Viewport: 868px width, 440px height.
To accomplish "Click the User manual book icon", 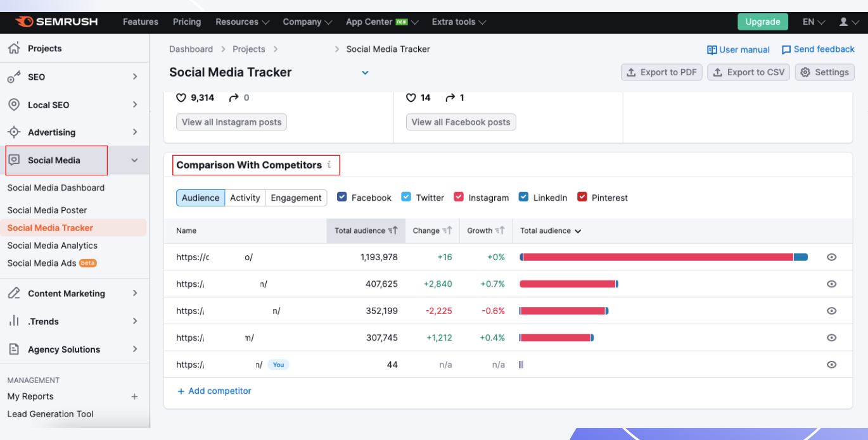I will (x=712, y=49).
